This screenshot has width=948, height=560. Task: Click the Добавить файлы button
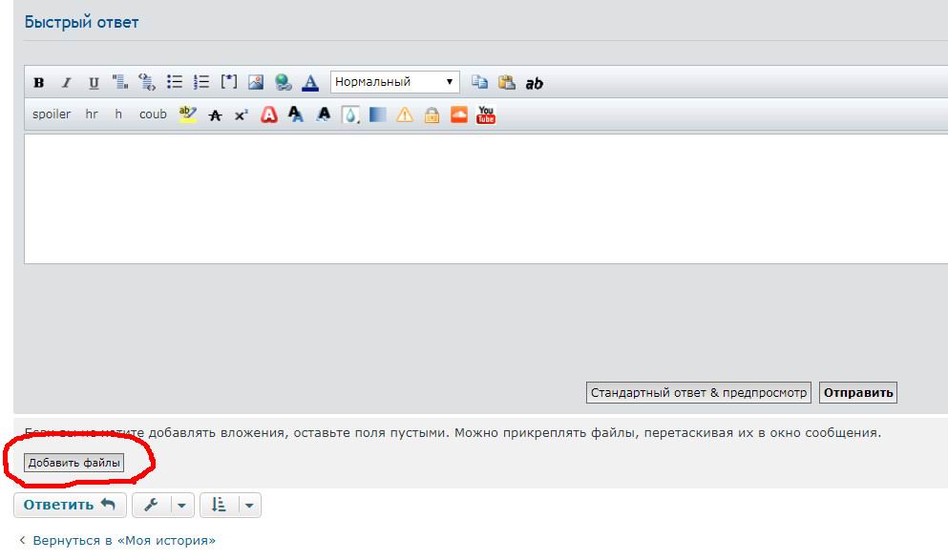coord(74,463)
